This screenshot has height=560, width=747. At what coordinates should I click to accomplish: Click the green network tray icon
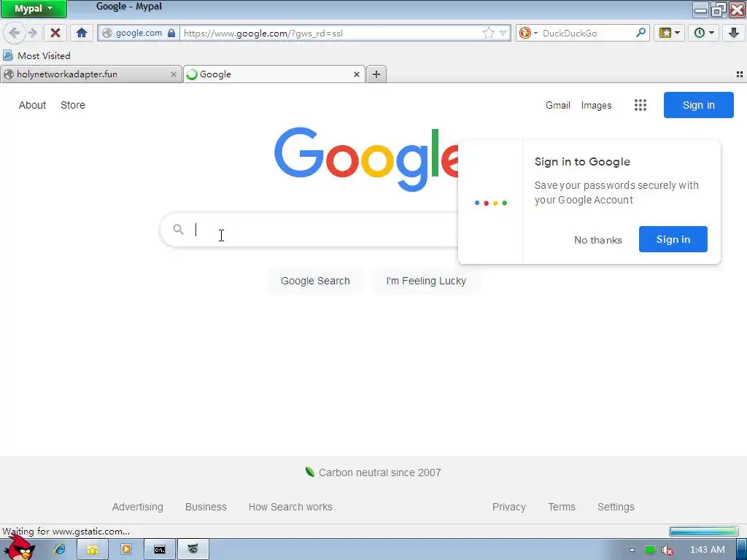pos(650,550)
